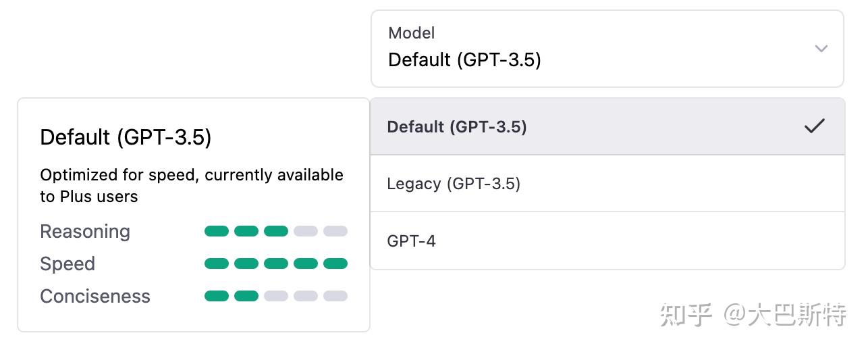The height and width of the screenshot is (350, 868).
Task: Click the @大巴斯特 watermark username
Action: pos(785,316)
